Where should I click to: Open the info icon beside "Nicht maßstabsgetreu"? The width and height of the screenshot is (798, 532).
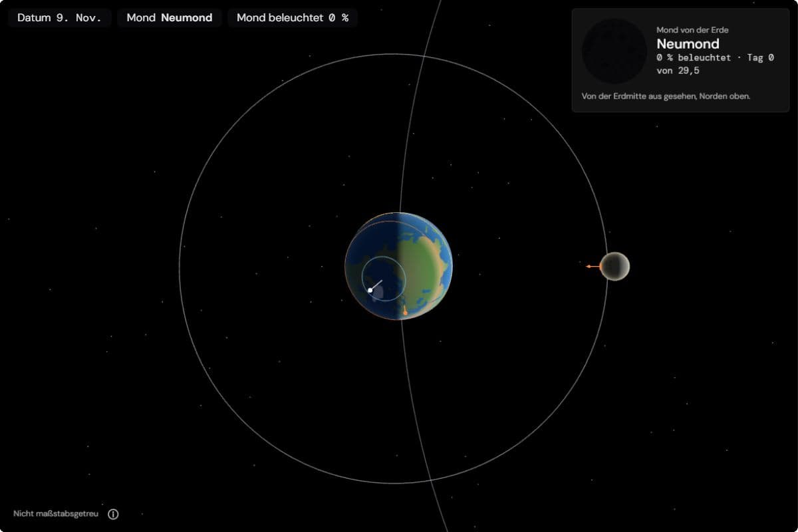113,514
